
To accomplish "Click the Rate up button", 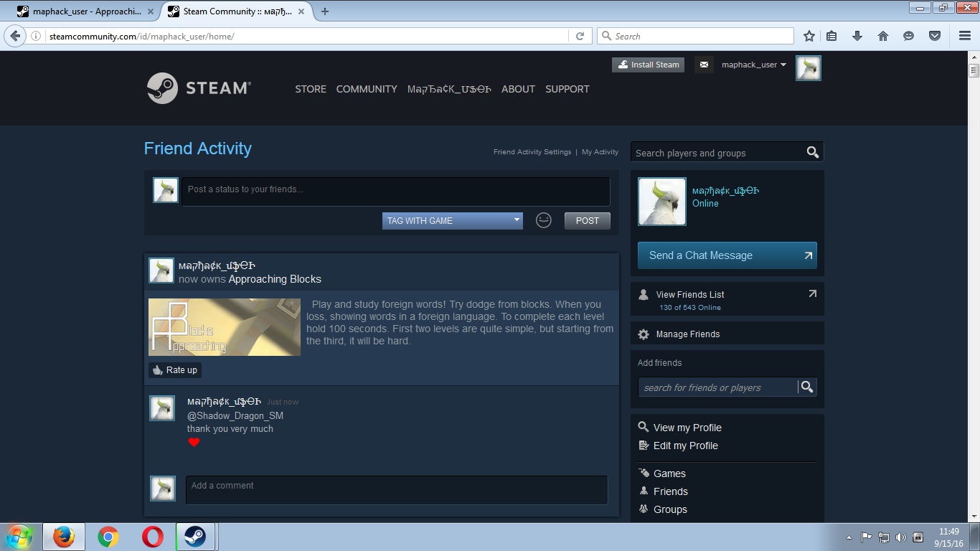I will click(x=175, y=370).
